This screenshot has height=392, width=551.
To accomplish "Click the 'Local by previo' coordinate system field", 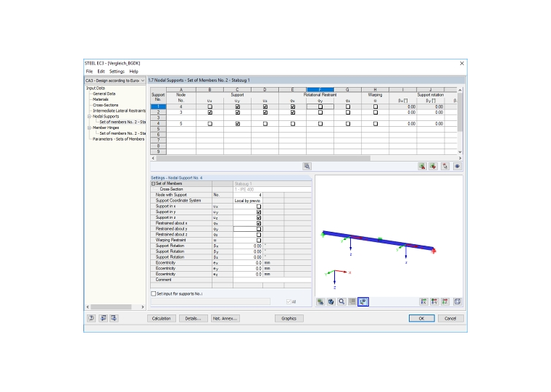I will [x=248, y=201].
